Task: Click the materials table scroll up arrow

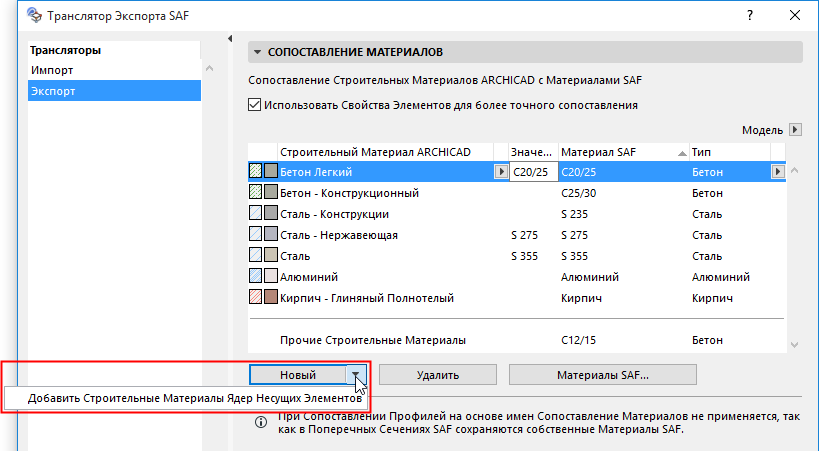Action: [794, 170]
